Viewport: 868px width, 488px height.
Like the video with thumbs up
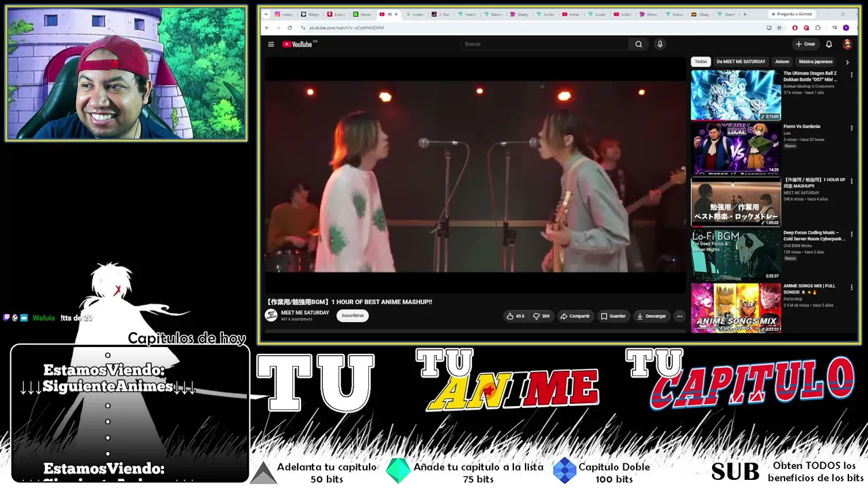pos(516,316)
